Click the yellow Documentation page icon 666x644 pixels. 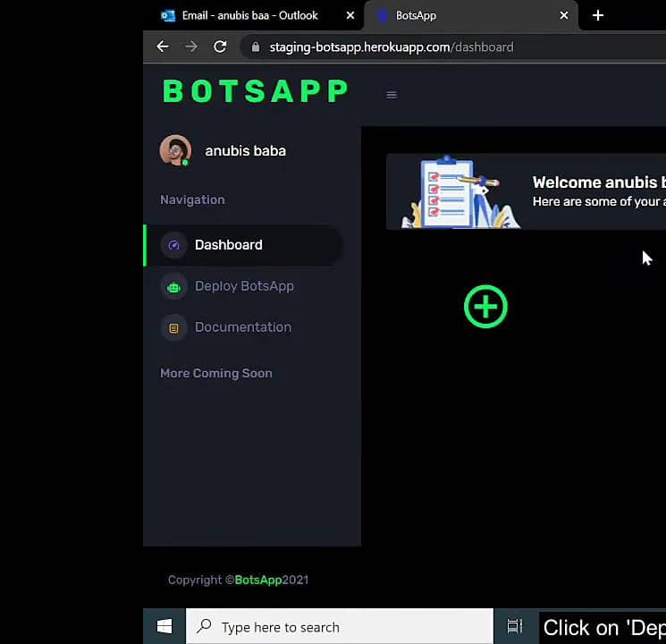(173, 328)
